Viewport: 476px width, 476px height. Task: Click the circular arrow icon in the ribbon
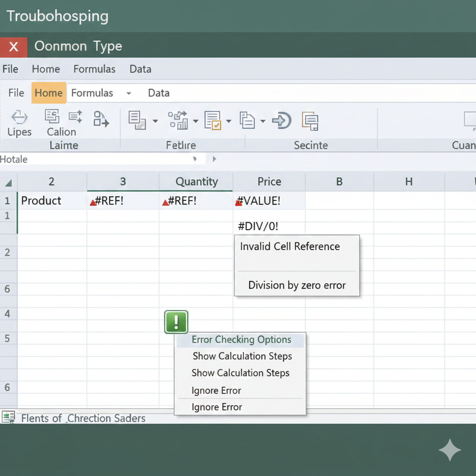281,120
